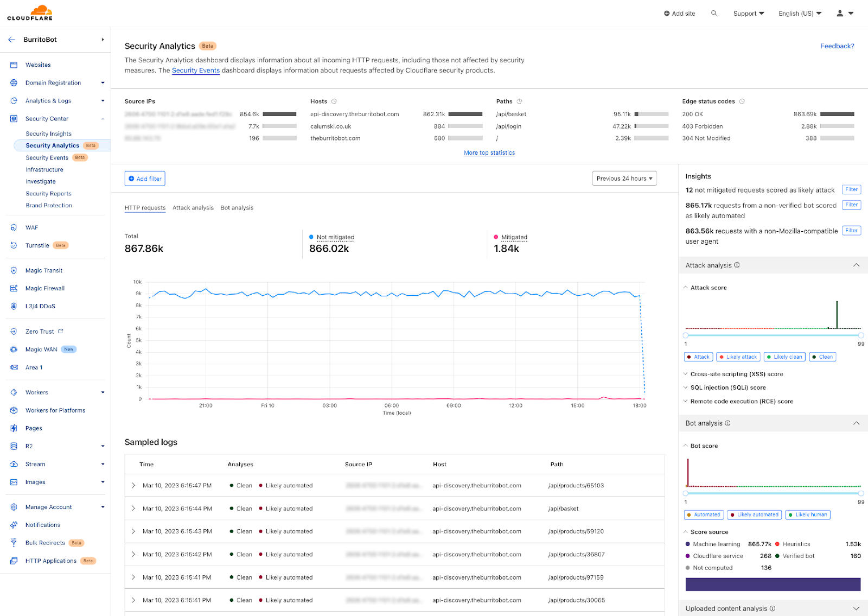The height and width of the screenshot is (616, 868).
Task: Select the Turnstile sidebar icon
Action: (x=13, y=245)
